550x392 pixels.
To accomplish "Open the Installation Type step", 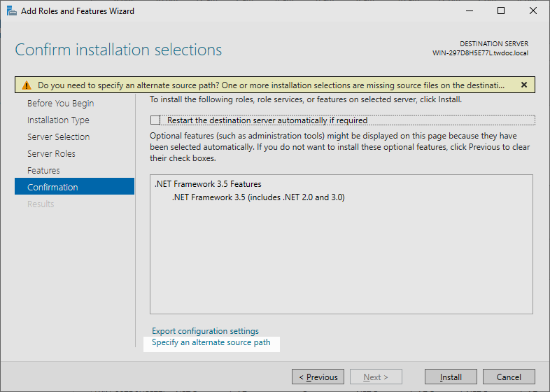I will (58, 120).
